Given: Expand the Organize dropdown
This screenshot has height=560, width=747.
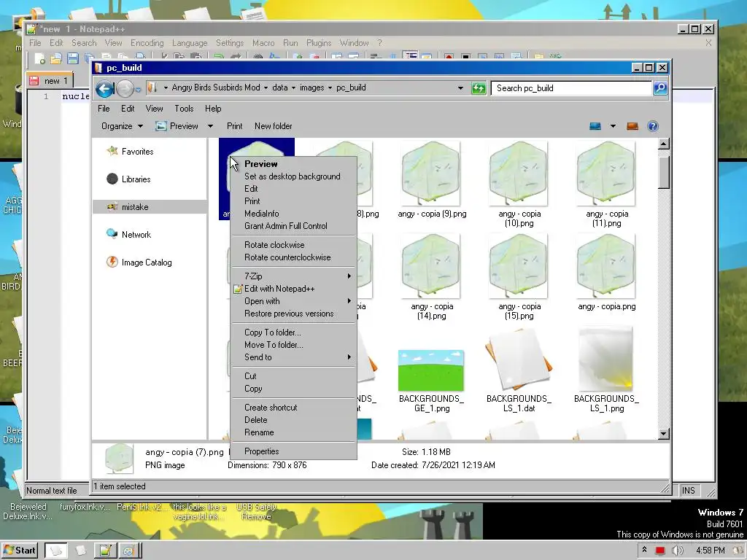Looking at the screenshot, I should point(122,126).
